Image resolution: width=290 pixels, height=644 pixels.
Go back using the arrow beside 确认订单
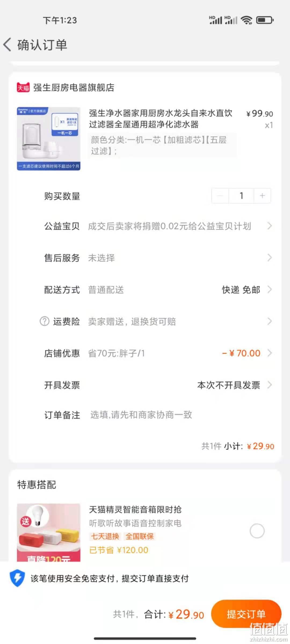pyautogui.click(x=8, y=45)
